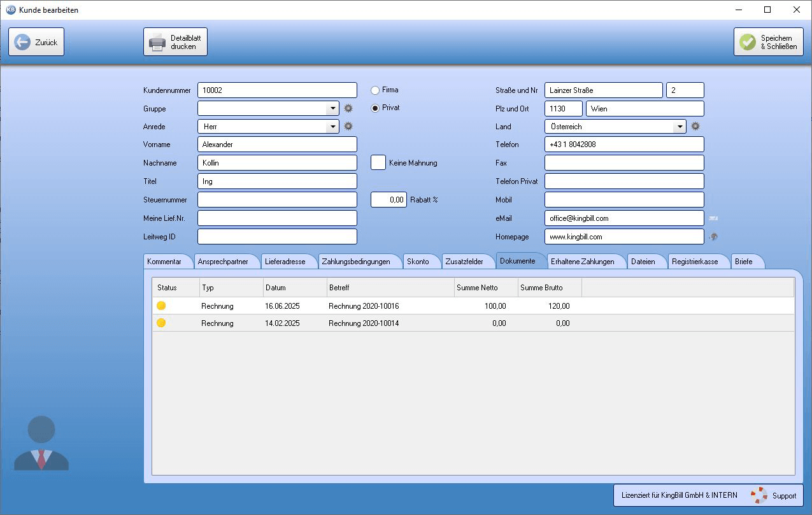Click yellow status dot of Rechnung 2020-10016
Image resolution: width=812 pixels, height=515 pixels.
tap(161, 306)
